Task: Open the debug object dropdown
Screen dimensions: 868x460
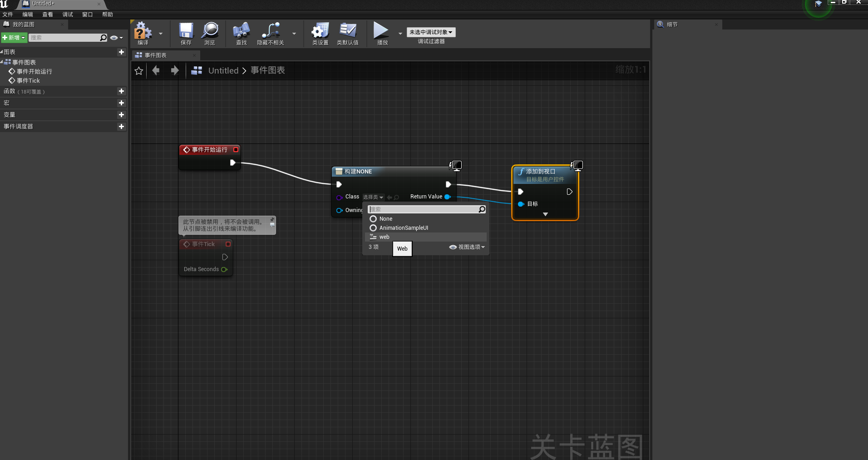Action: tap(430, 32)
